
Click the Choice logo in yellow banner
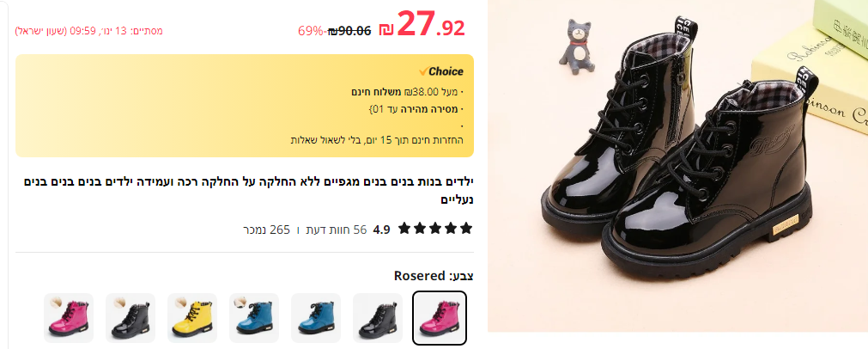pos(441,71)
